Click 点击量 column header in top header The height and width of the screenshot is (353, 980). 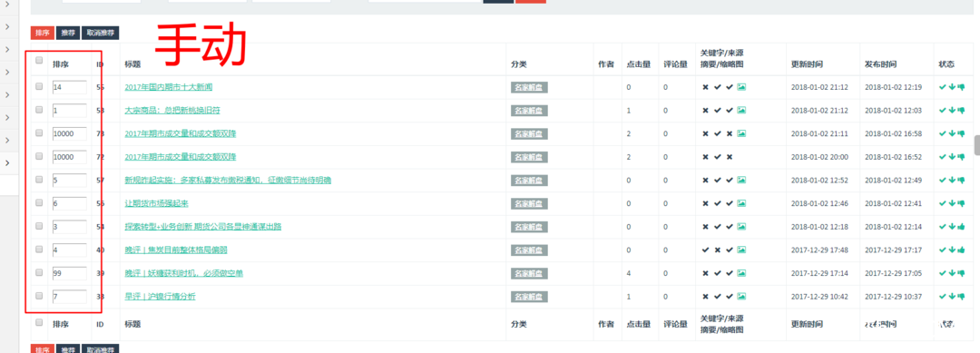click(638, 64)
